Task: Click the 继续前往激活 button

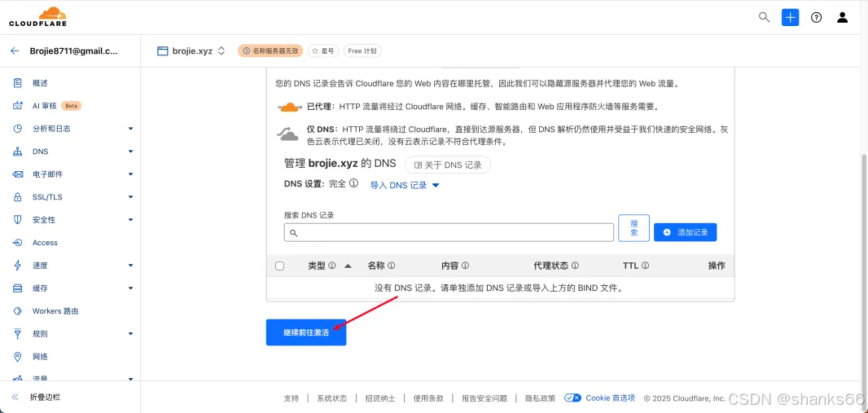Action: coord(306,332)
